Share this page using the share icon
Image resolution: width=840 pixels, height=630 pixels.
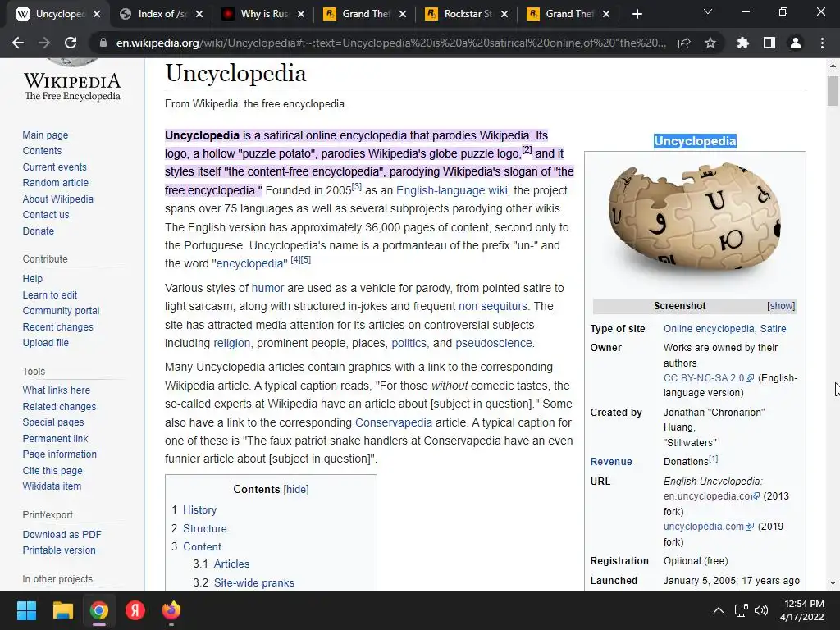684,43
